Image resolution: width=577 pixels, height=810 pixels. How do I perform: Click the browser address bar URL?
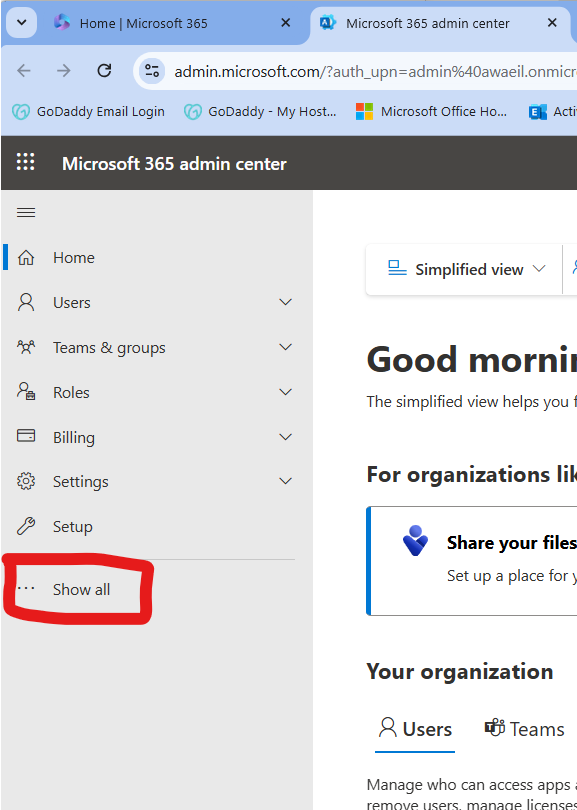click(x=375, y=71)
